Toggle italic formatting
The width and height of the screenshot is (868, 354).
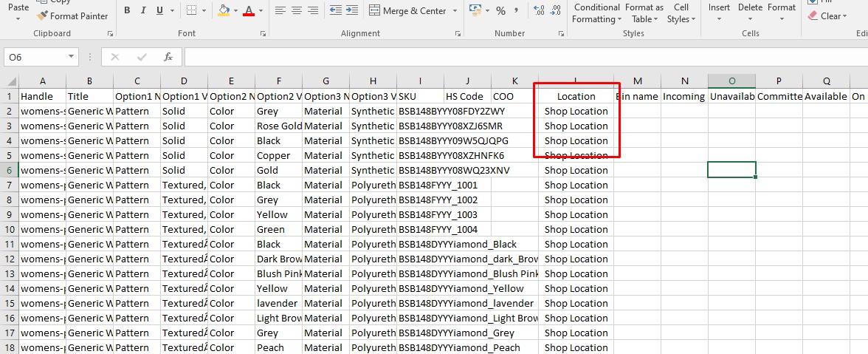[144, 10]
